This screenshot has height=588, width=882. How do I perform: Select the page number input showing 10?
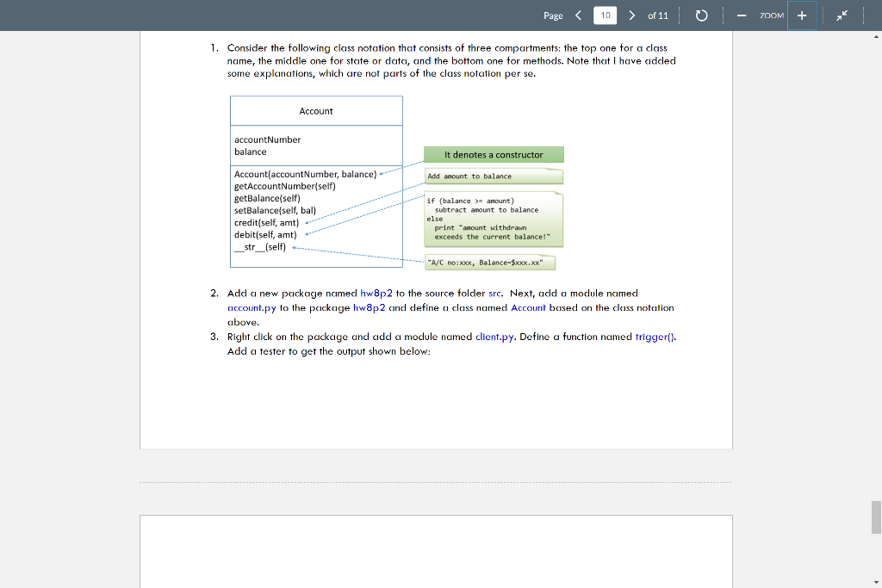603,15
